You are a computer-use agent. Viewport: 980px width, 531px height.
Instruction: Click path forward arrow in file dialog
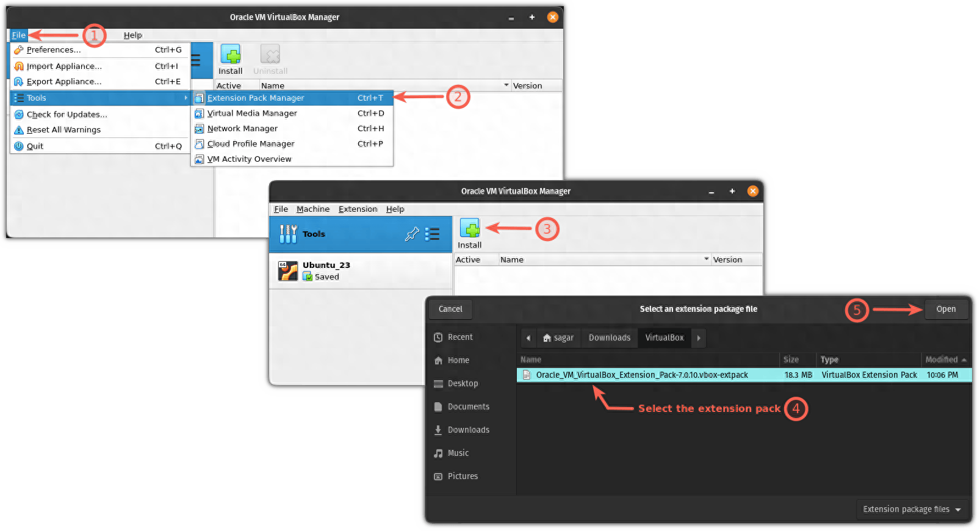tap(699, 338)
